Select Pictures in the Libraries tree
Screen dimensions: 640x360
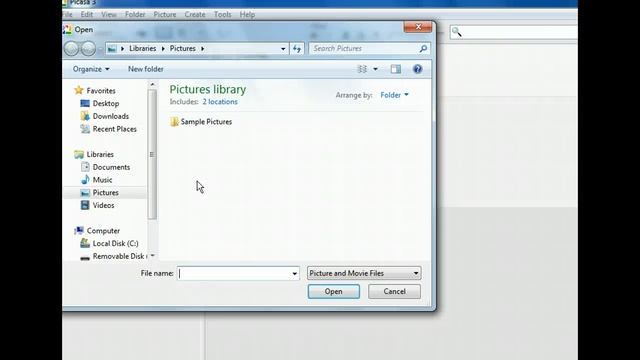[x=105, y=192]
